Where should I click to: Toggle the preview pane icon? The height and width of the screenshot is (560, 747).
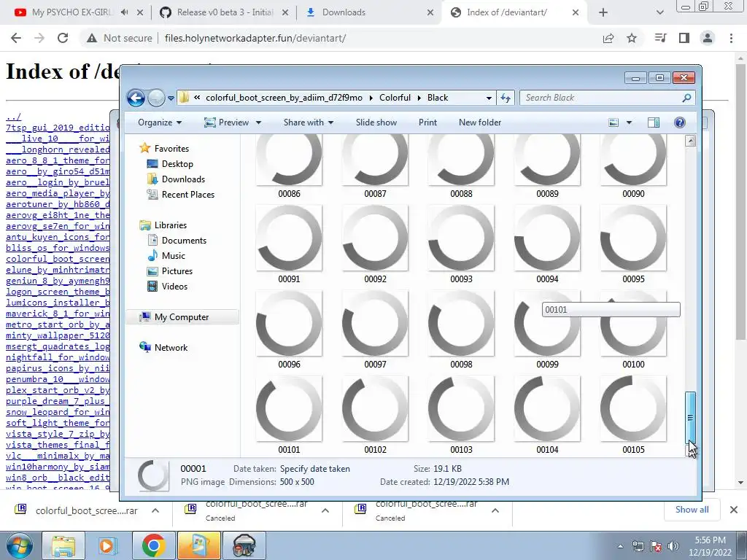[654, 122]
